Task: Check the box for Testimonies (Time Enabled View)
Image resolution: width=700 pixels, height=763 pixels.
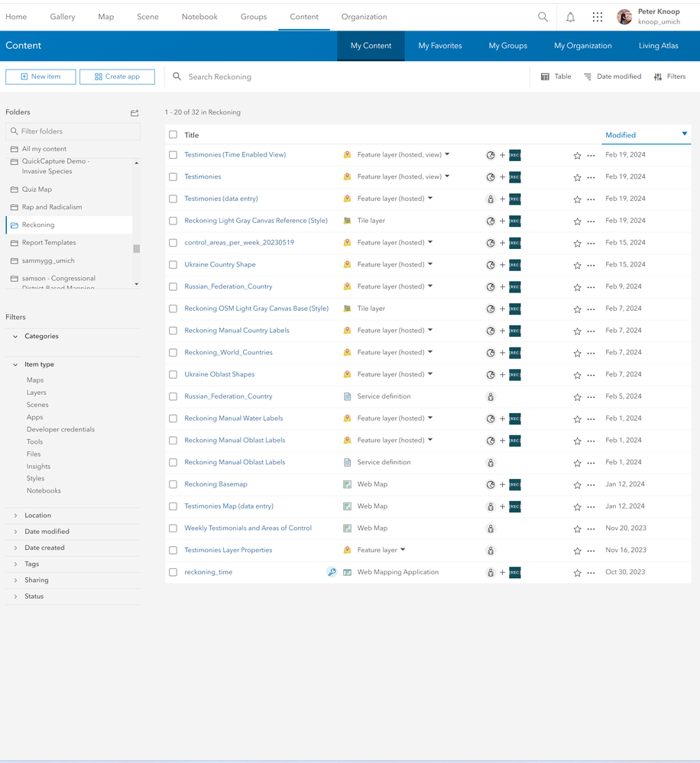Action: [173, 155]
